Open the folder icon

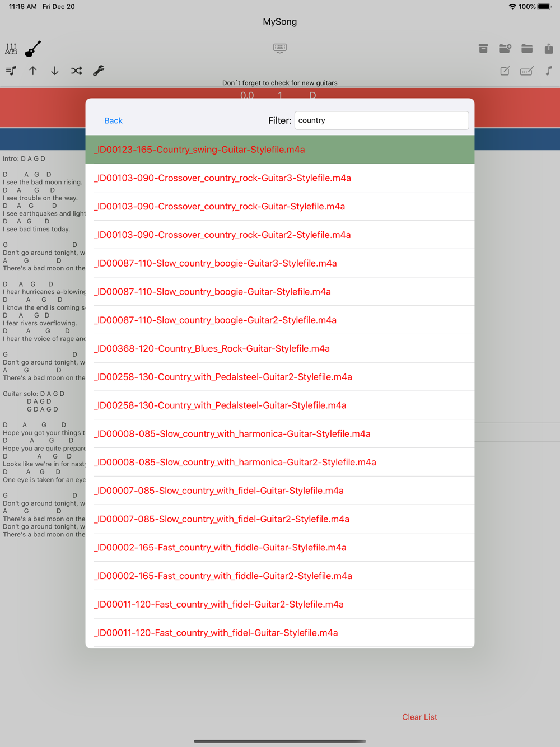(527, 49)
